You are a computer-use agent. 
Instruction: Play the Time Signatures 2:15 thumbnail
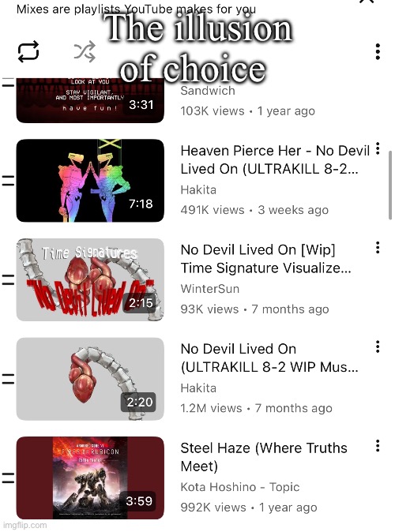[90, 279]
